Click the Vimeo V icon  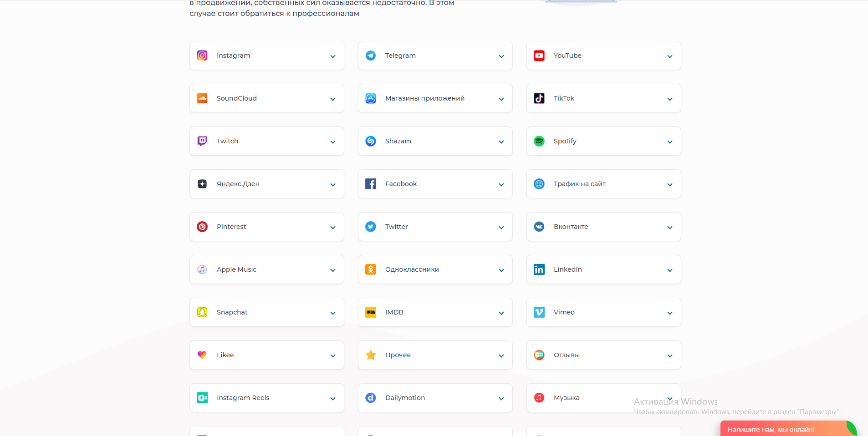(539, 312)
